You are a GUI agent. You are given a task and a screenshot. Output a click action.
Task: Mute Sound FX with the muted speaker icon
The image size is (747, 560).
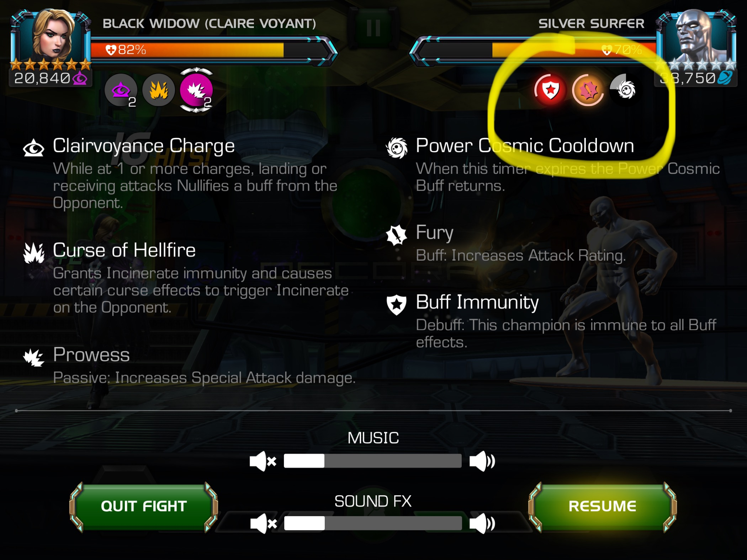(x=264, y=523)
